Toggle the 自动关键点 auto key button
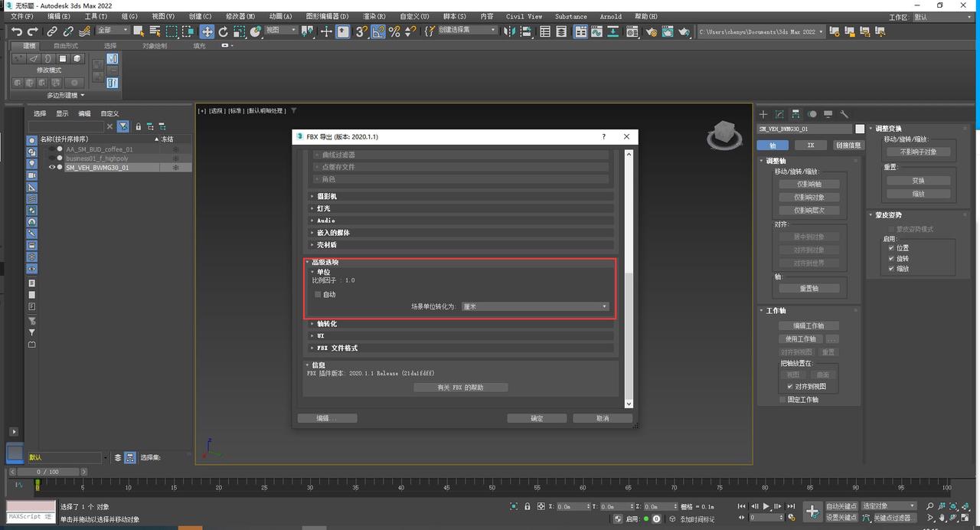Image resolution: width=980 pixels, height=530 pixels. pyautogui.click(x=841, y=506)
